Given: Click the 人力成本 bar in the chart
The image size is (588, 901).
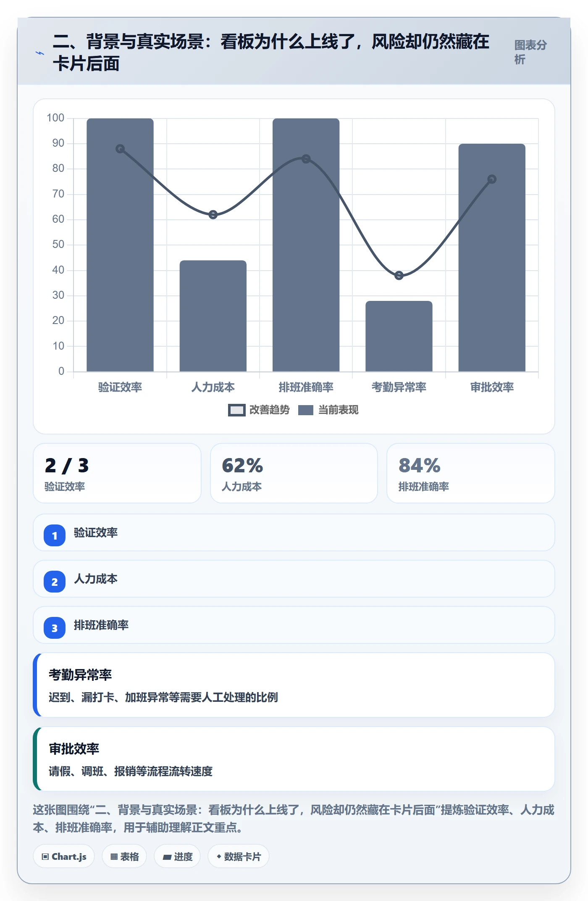Looking at the screenshot, I should click(213, 316).
